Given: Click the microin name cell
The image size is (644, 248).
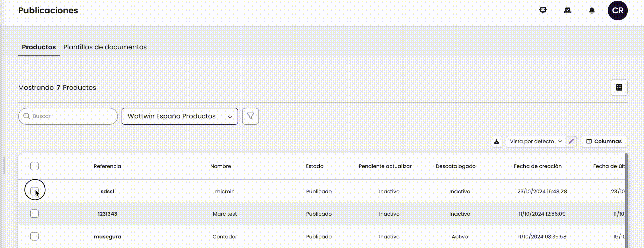Looking at the screenshot, I should [x=225, y=191].
